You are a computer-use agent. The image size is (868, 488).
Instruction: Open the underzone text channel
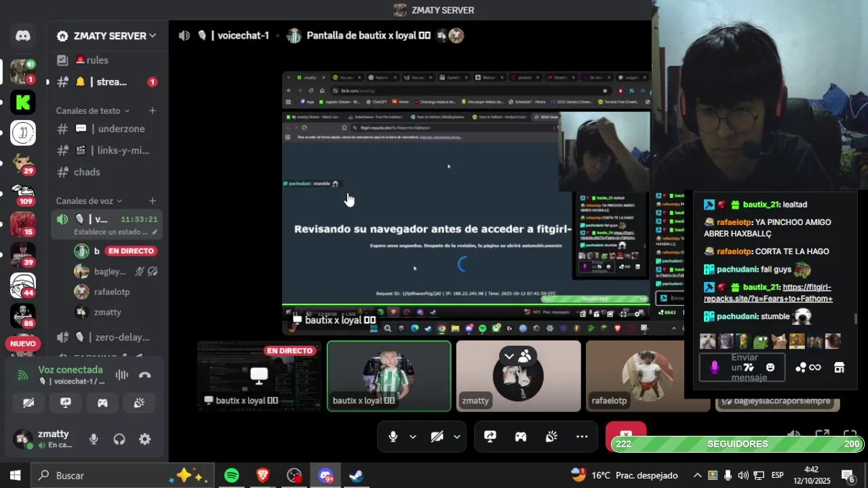click(107, 129)
